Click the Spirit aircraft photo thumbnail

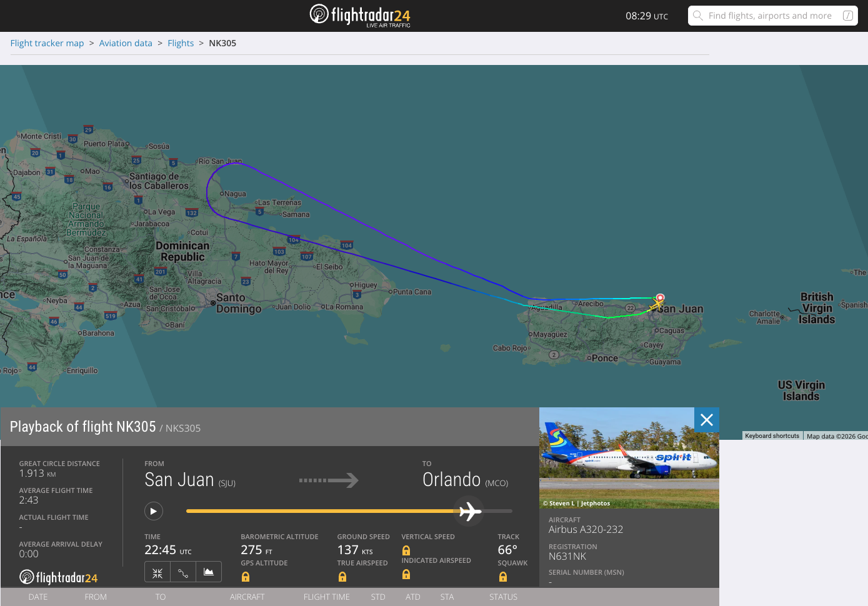tap(629, 458)
